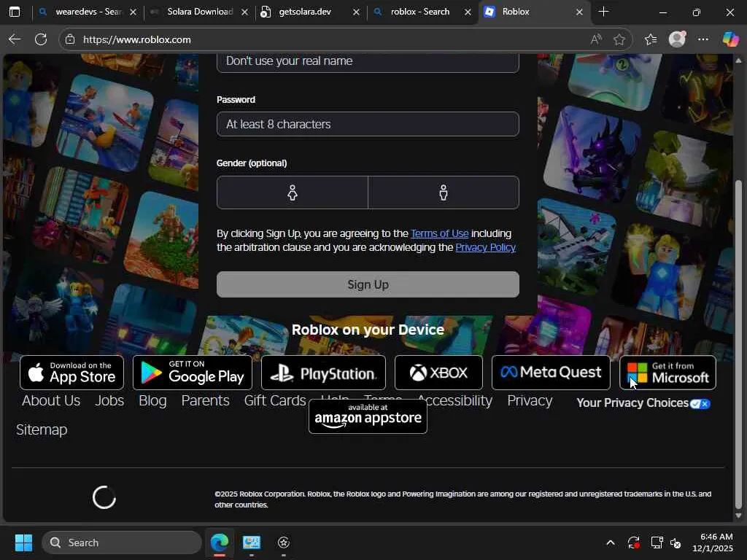Screen dimensions: 747x560
Task: View site information lock icon
Action: [70, 39]
